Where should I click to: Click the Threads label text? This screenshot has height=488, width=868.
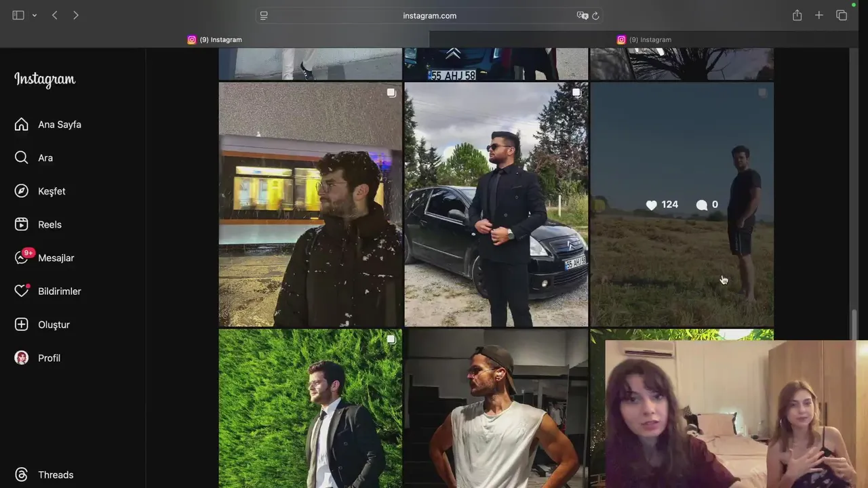coord(56,475)
